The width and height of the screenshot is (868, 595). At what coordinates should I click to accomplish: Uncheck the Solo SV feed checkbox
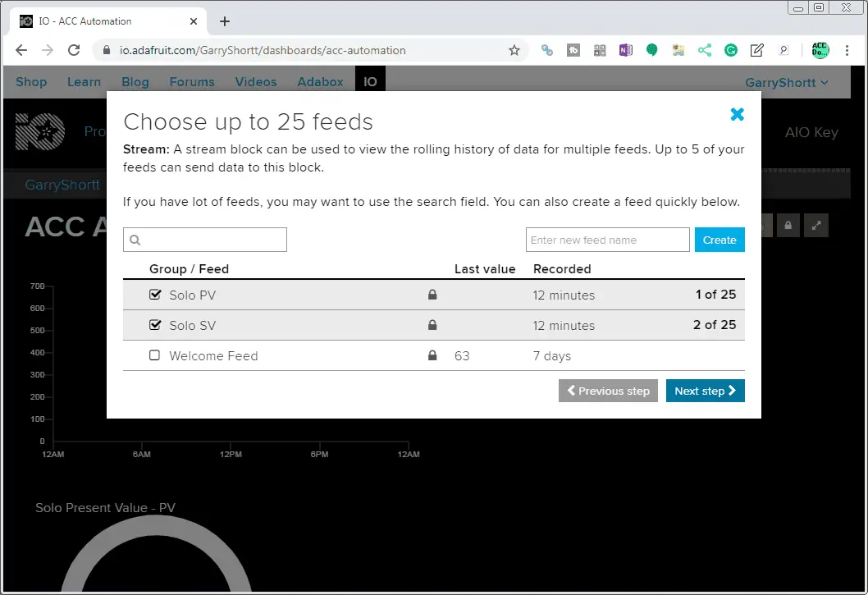coord(155,325)
